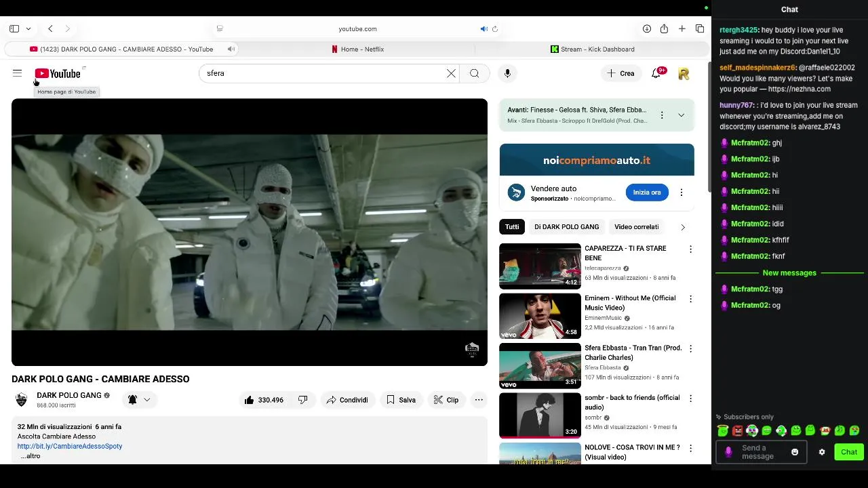
Task: Click the magnifier search button
Action: coord(475,73)
